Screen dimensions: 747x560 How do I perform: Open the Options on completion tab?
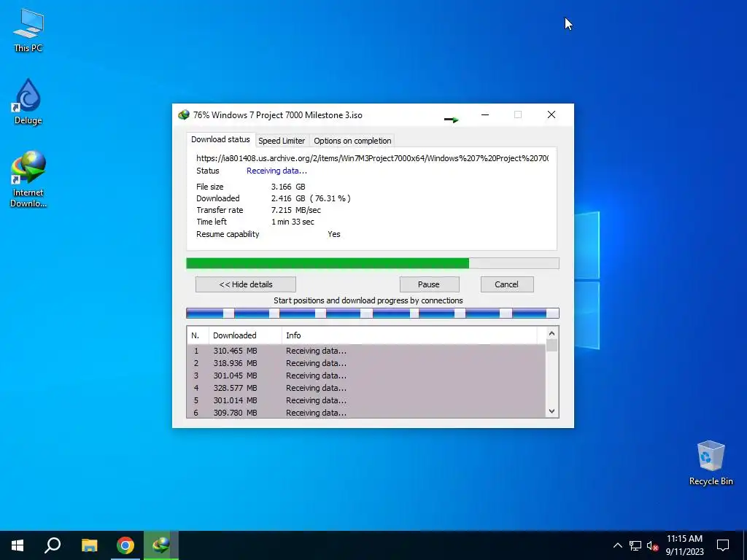coord(352,141)
